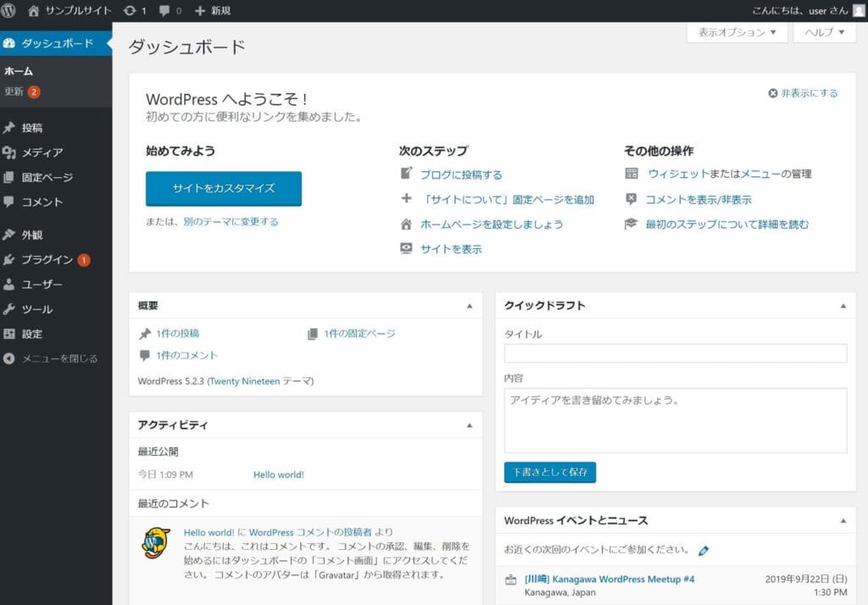Click the WordPress logo in admin bar
The image size is (868, 605).
tap(9, 10)
